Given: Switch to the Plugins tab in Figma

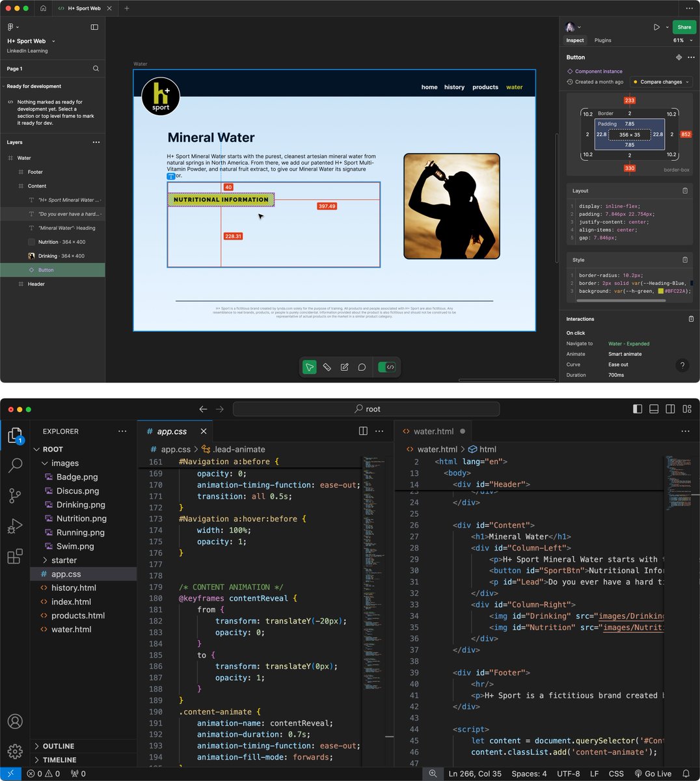Looking at the screenshot, I should [x=602, y=40].
